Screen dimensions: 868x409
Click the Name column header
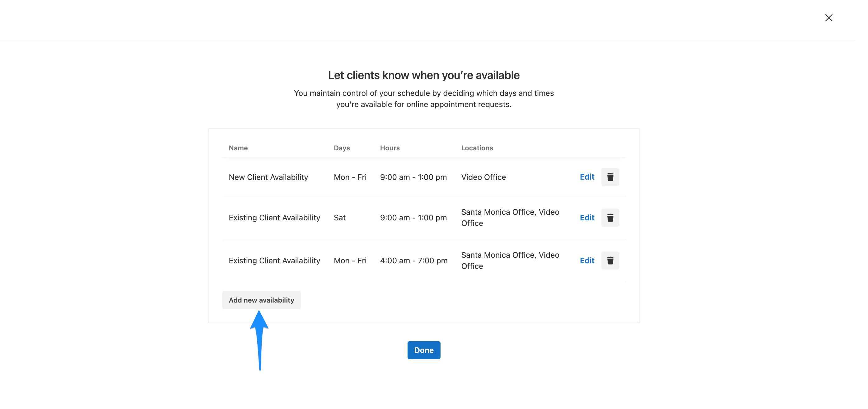point(238,148)
